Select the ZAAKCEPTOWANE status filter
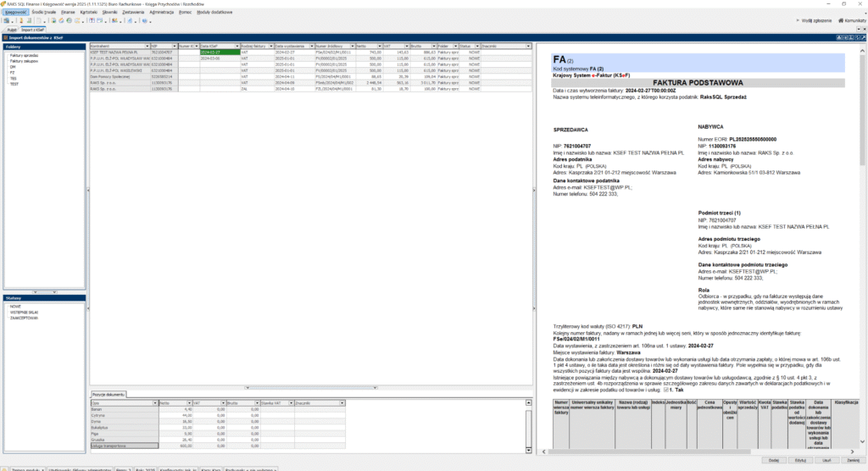This screenshot has width=868, height=471. coord(25,318)
